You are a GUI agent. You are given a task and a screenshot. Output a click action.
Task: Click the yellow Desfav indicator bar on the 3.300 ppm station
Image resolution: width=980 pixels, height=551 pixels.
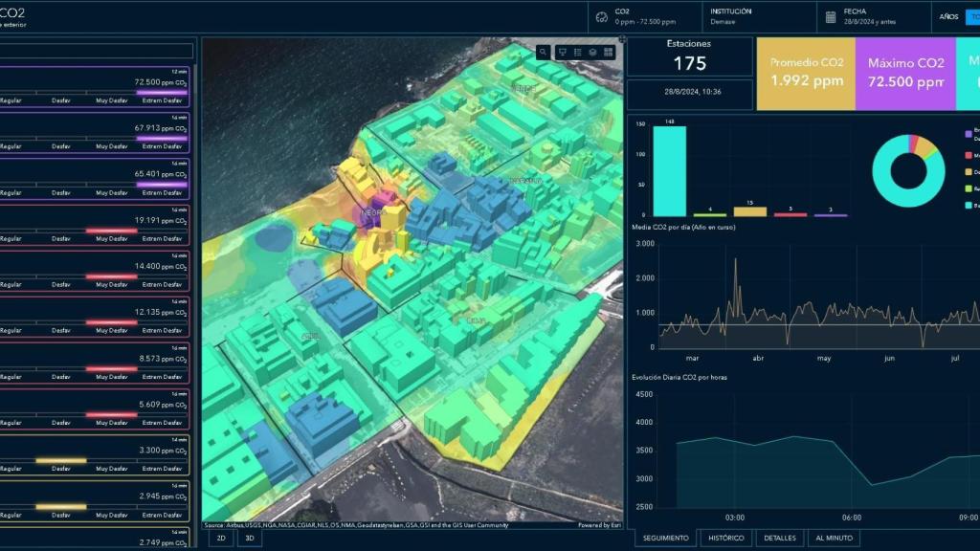pos(59,460)
